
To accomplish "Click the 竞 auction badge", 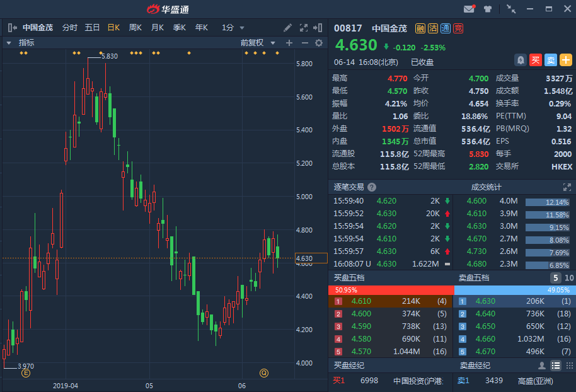I will [x=458, y=28].
